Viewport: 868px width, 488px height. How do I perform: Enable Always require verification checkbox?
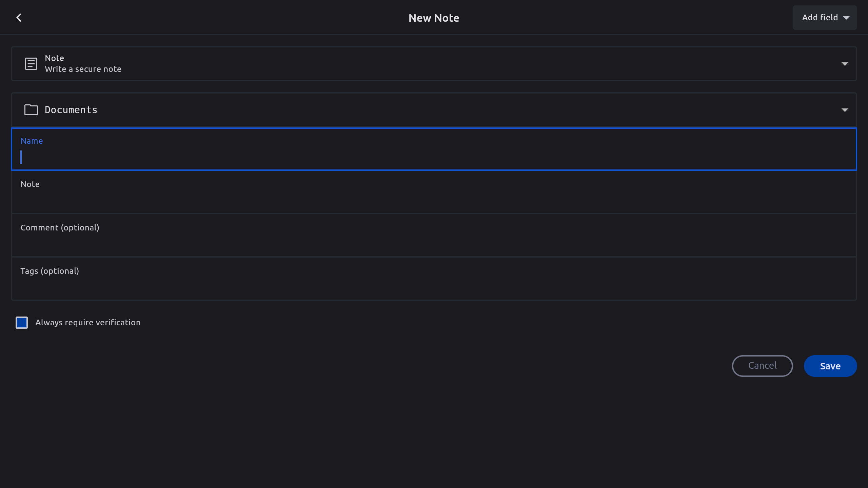22,323
